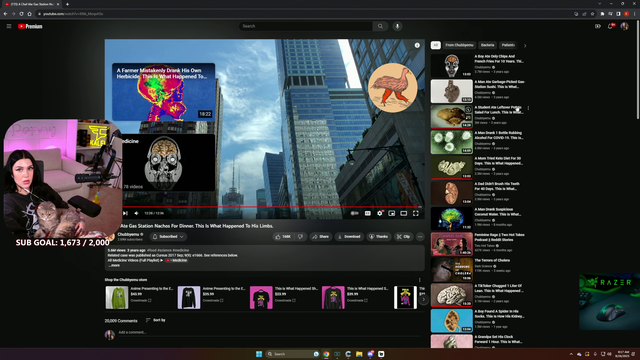Image resolution: width=640 pixels, height=360 pixels.
Task: Select the From Chubbyemu filter chip
Action: 459,45
